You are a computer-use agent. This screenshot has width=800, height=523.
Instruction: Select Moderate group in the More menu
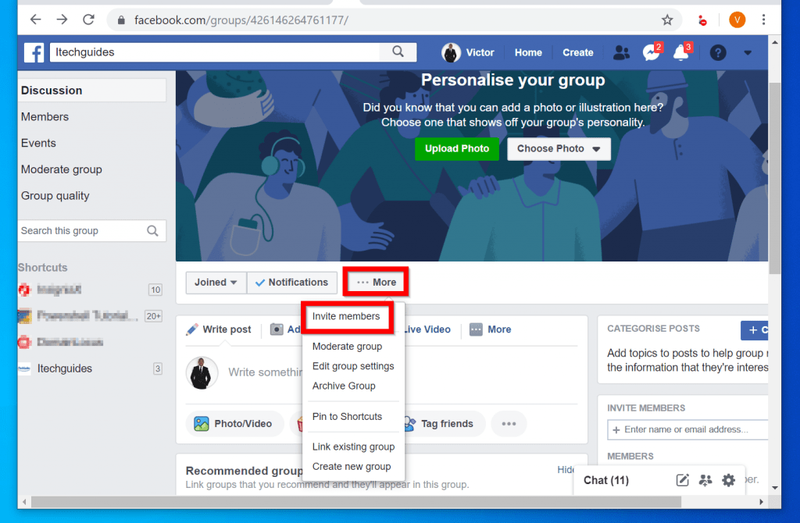347,346
